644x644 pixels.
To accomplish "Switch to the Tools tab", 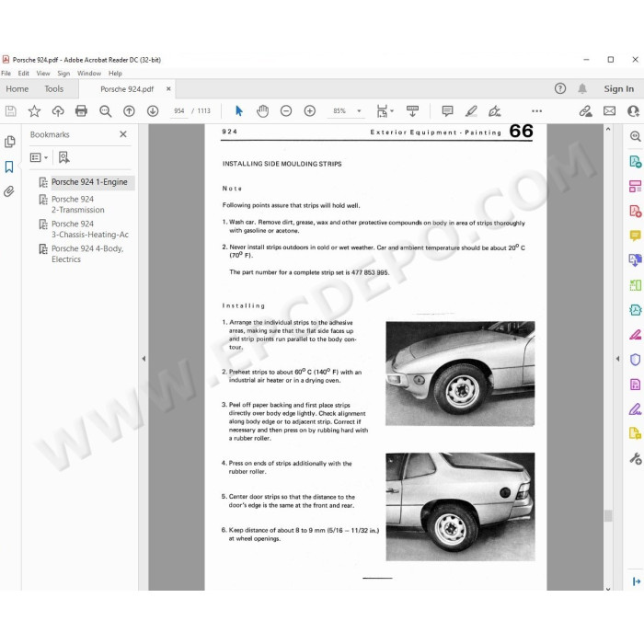I will click(x=53, y=88).
